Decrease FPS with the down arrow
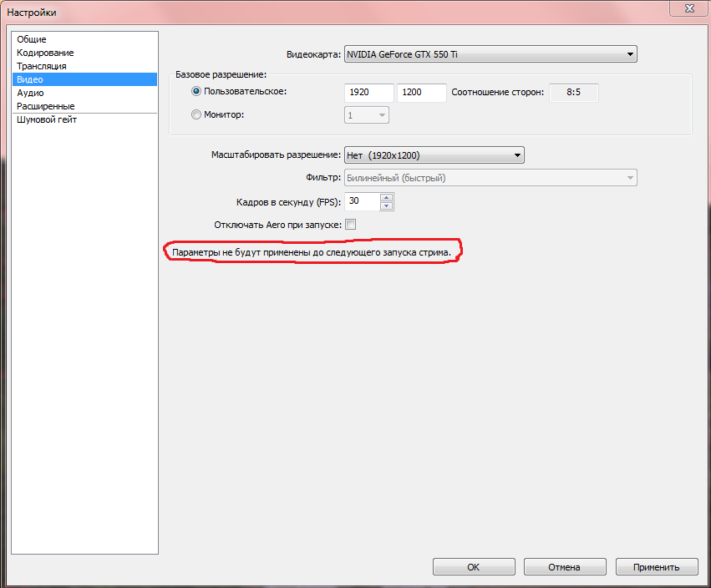This screenshot has height=588, width=711. [386, 205]
